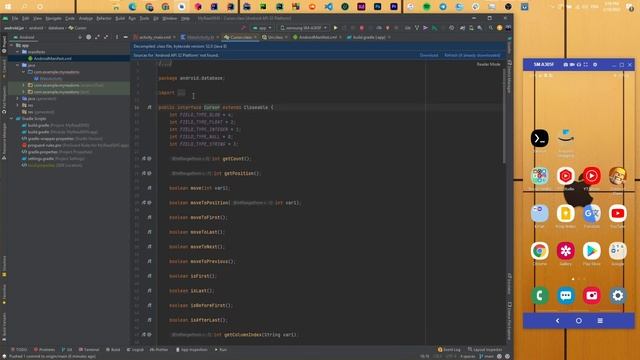The image size is (640, 360).
Task: Open the File menu
Action: (15, 18)
